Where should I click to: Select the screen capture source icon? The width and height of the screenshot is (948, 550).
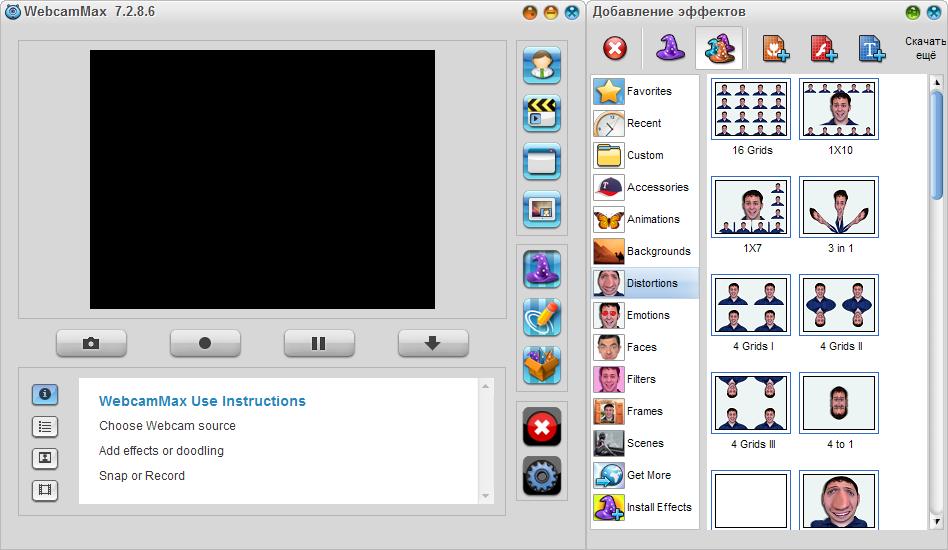pyautogui.click(x=541, y=161)
